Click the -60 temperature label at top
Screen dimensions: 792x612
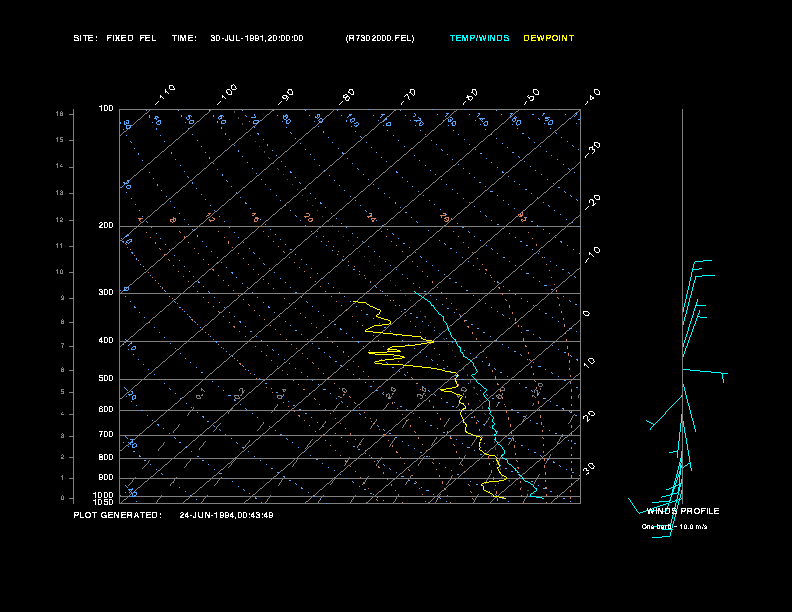(x=470, y=97)
